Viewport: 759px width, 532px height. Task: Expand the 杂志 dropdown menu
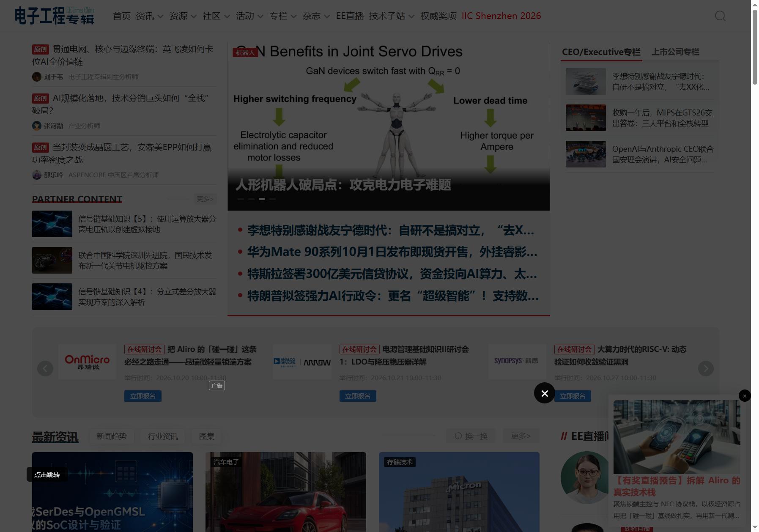pos(317,16)
